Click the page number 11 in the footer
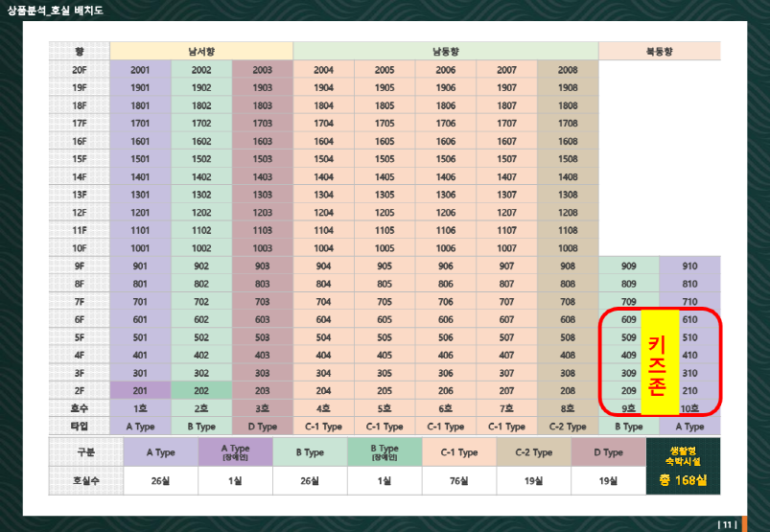The height and width of the screenshot is (532, 770). coord(727,523)
